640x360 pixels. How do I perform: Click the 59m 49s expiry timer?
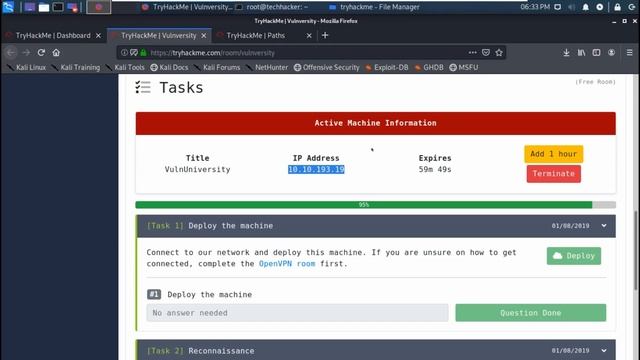435,169
